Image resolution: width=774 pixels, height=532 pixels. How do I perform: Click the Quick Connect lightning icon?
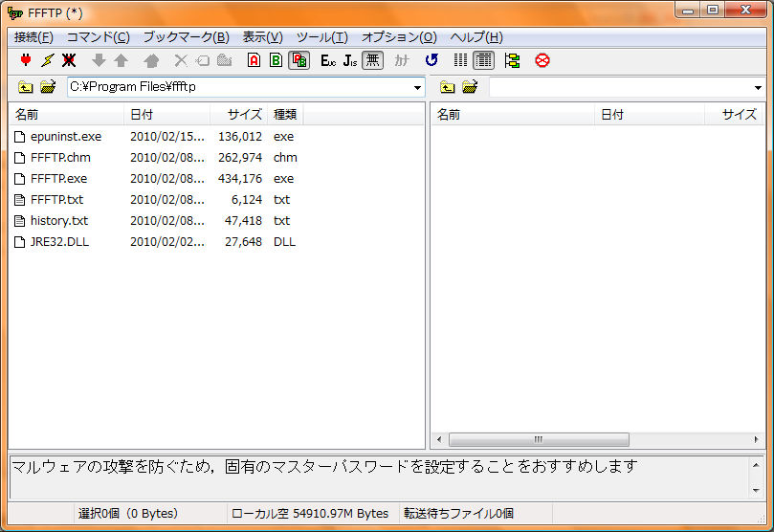[x=48, y=60]
